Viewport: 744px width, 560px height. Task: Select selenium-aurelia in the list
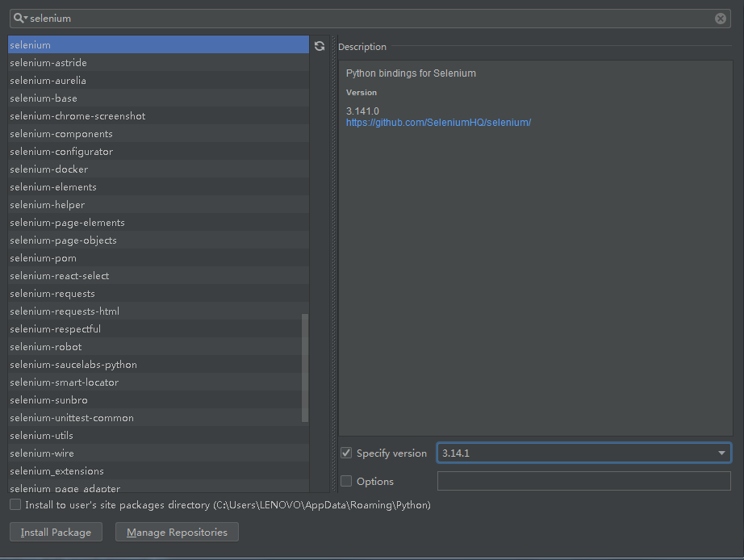158,80
